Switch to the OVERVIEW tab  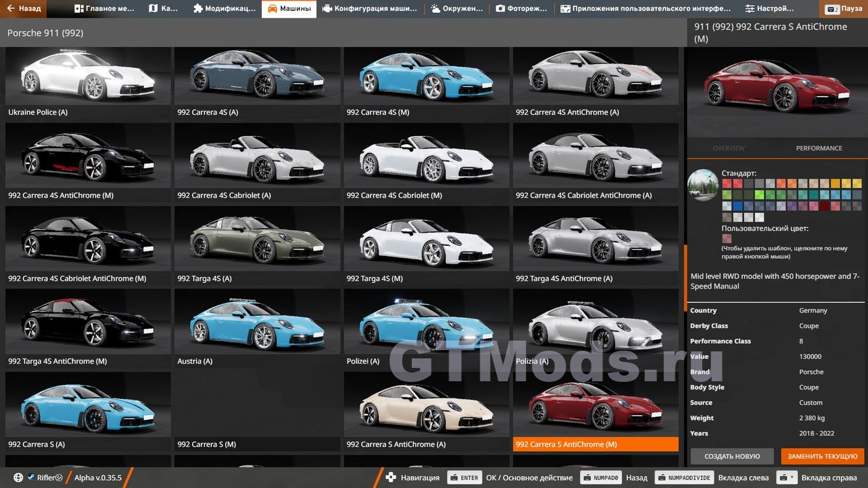728,148
